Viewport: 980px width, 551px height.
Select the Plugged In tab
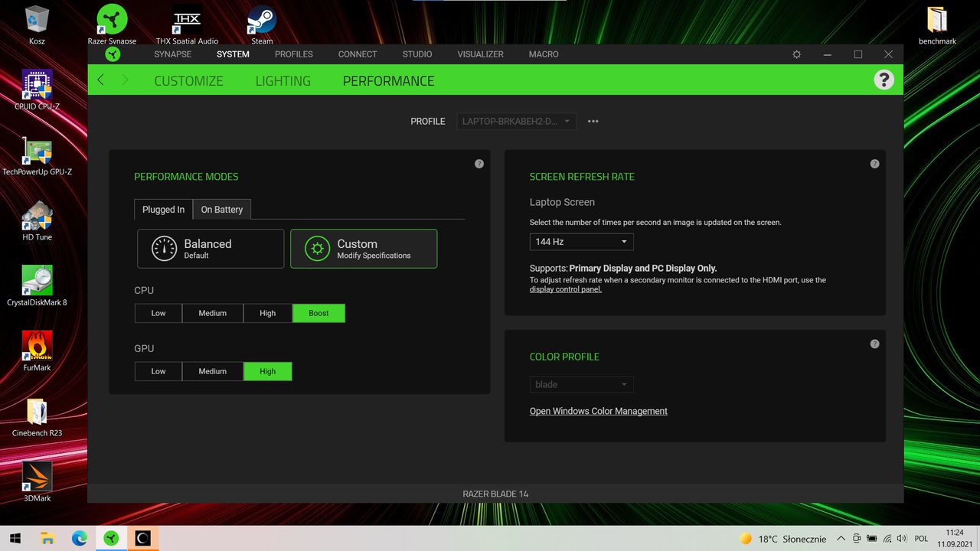163,210
